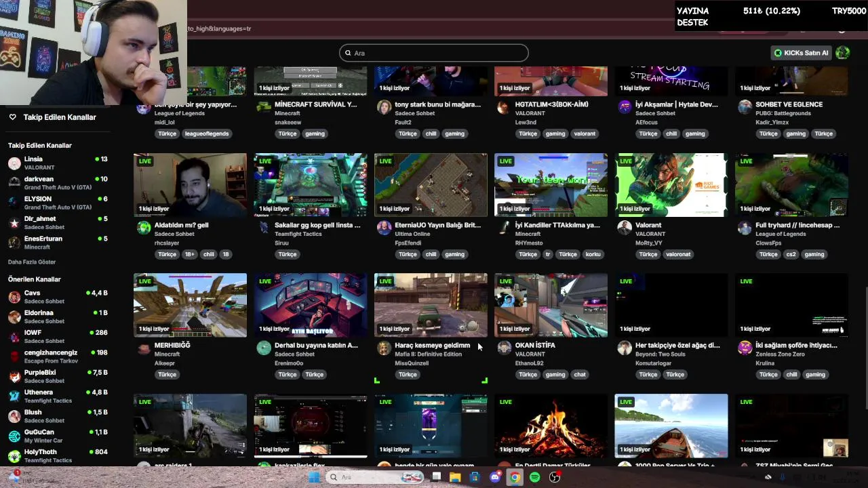This screenshot has height=488, width=868.
Task: Open Windows Start menu
Action: coord(314,477)
